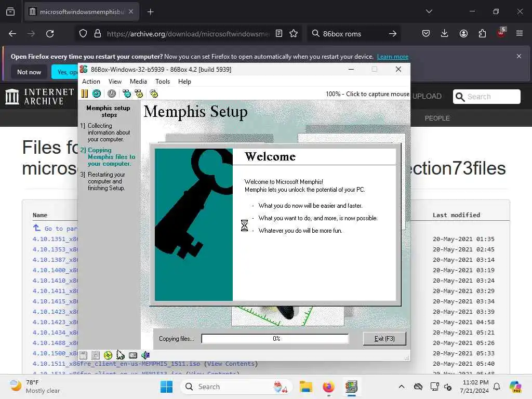532x399 pixels.
Task: Open Firefox extensions puzzle icon
Action: point(482,33)
